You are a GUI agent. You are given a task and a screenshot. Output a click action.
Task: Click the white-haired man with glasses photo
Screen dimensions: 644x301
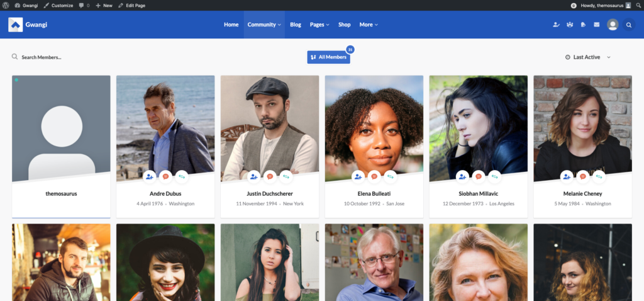pyautogui.click(x=374, y=263)
